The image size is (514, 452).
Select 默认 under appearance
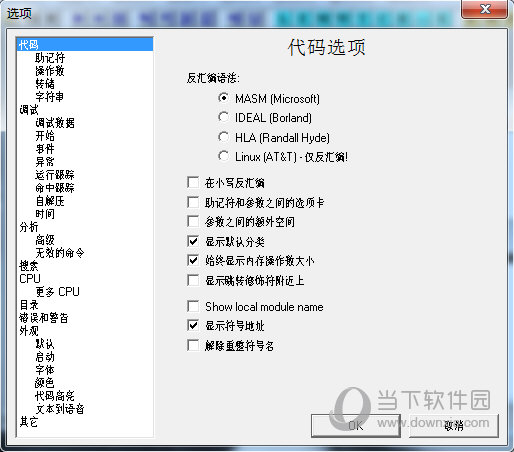(x=45, y=344)
